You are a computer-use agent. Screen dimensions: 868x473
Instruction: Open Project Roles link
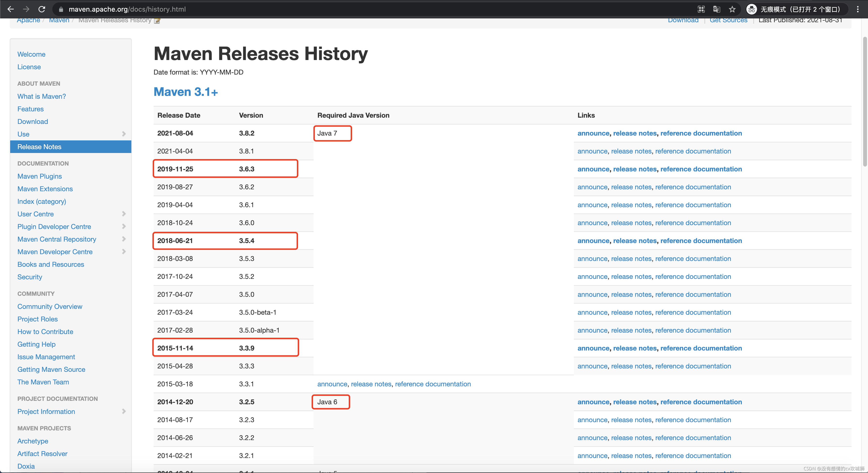37,319
